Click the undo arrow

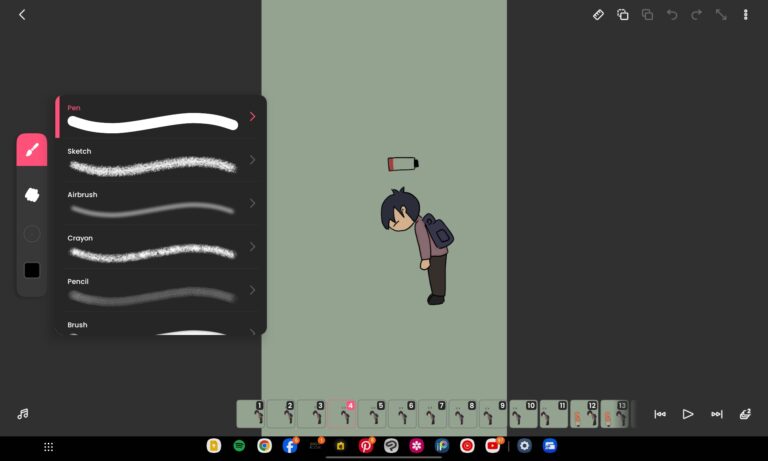click(672, 15)
